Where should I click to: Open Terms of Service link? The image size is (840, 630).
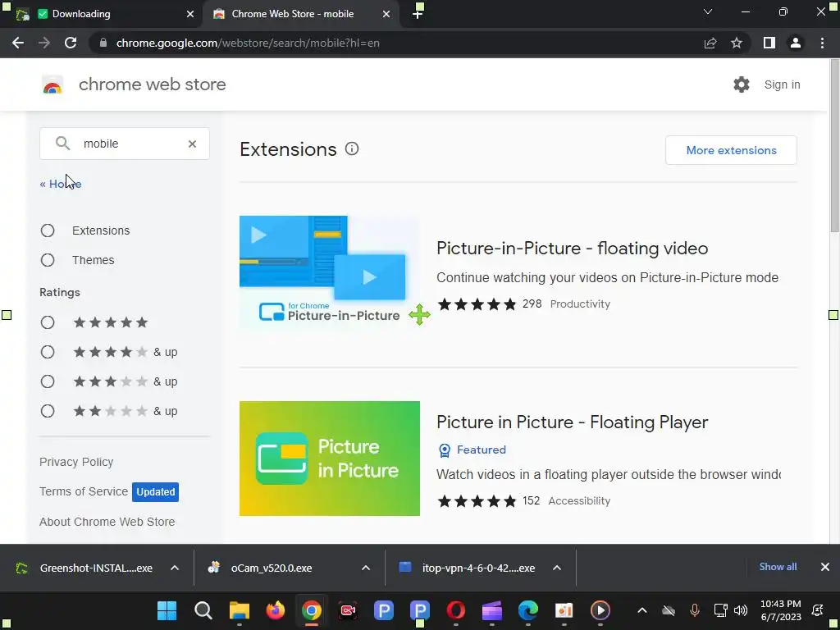pyautogui.click(x=84, y=491)
